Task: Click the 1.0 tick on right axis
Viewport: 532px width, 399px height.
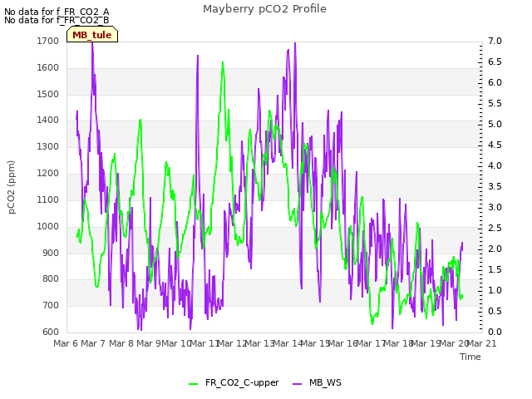Action: (x=495, y=290)
